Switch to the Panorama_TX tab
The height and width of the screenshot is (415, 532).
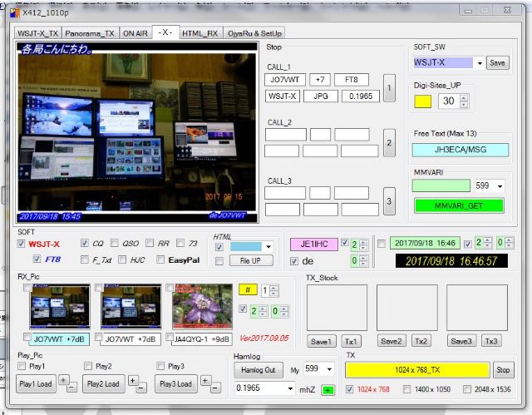(x=90, y=33)
